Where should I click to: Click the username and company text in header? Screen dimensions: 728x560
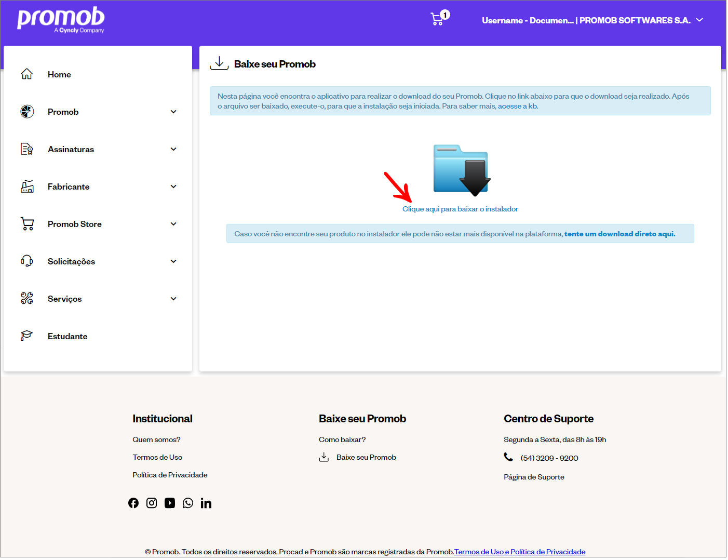(x=586, y=20)
